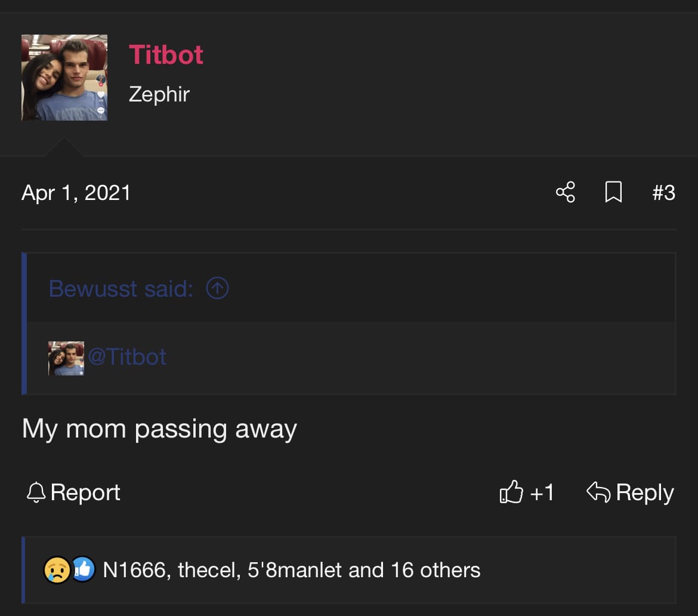Open the post permalink #3

663,193
